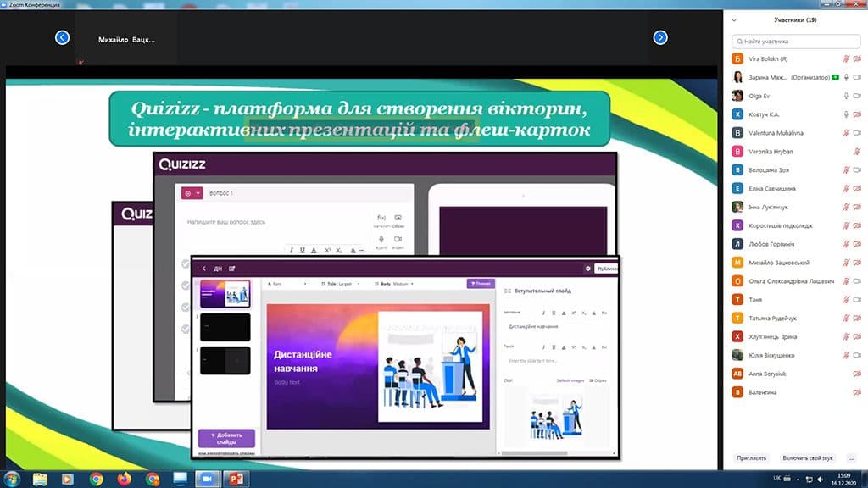Click Коростишів педколедж muted microphone icon
The width and height of the screenshot is (868, 488).
click(846, 225)
